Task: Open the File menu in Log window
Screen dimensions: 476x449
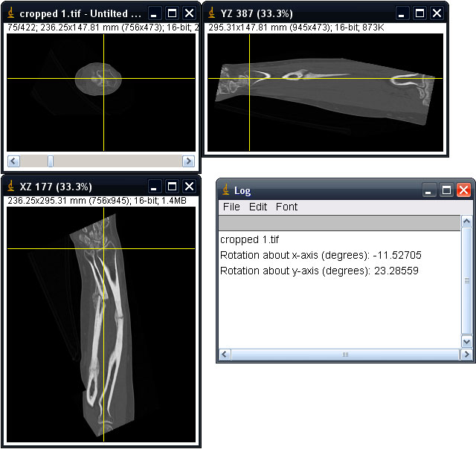Action: (231, 207)
